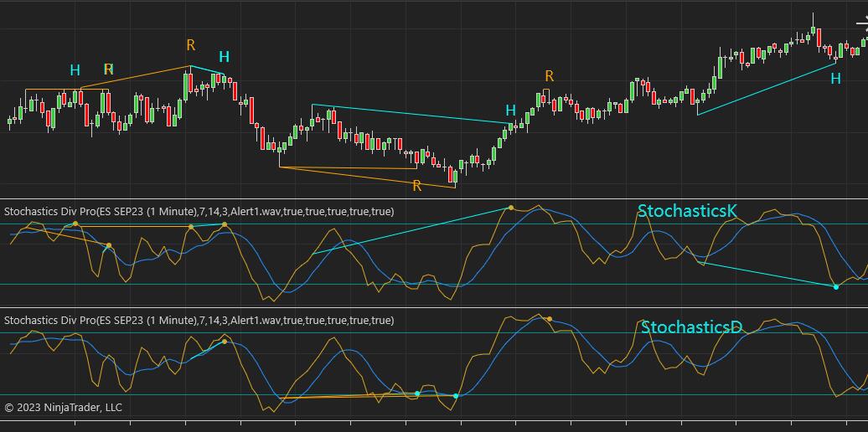Click the yellow dot at the StochasticsK highest peak
This screenshot has width=868, height=432.
tap(511, 208)
